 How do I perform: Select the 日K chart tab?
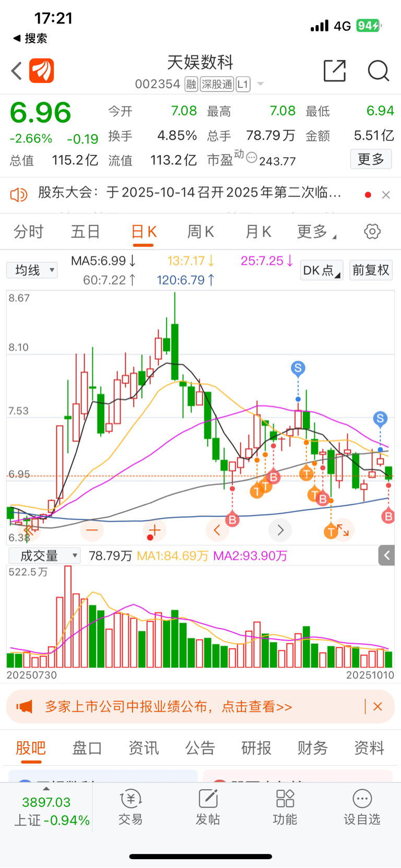144,232
